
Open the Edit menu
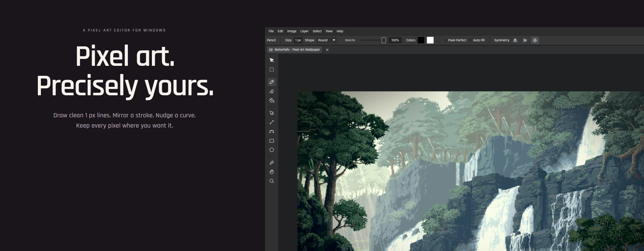coord(280,31)
